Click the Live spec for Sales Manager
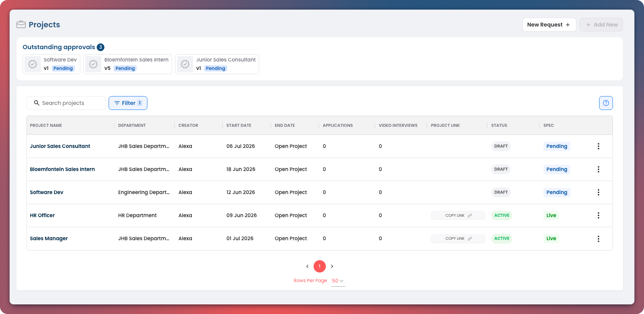644x314 pixels. click(x=551, y=238)
